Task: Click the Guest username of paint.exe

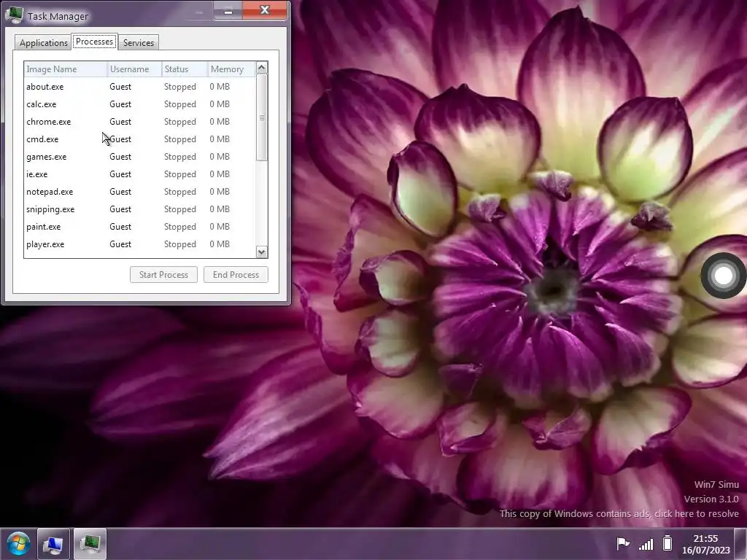Action: tap(120, 227)
